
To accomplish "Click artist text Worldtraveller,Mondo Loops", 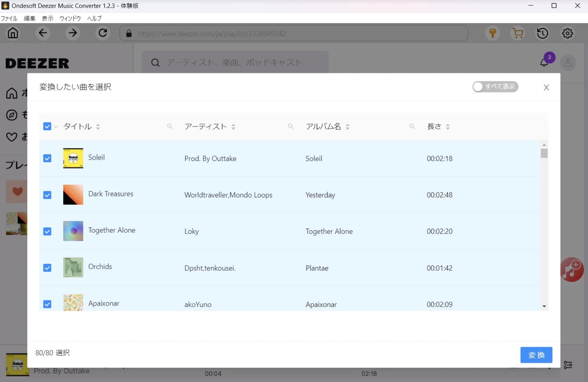I will coord(228,195).
